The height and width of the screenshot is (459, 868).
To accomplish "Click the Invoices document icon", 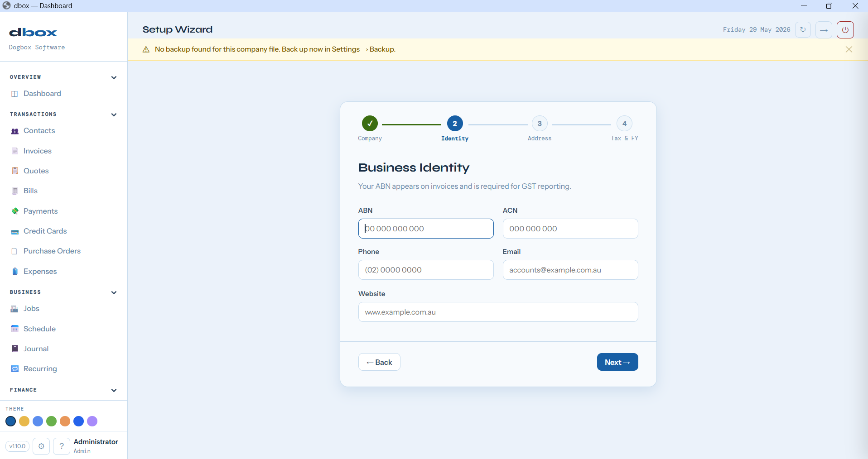I will tap(15, 151).
